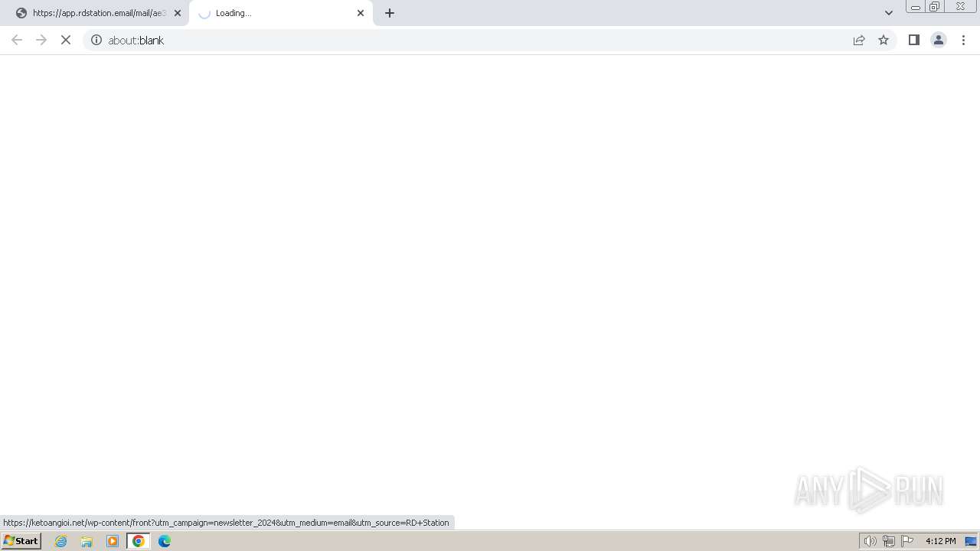Stop loading the page
This screenshot has height=551, width=980.
pyautogui.click(x=66, y=40)
